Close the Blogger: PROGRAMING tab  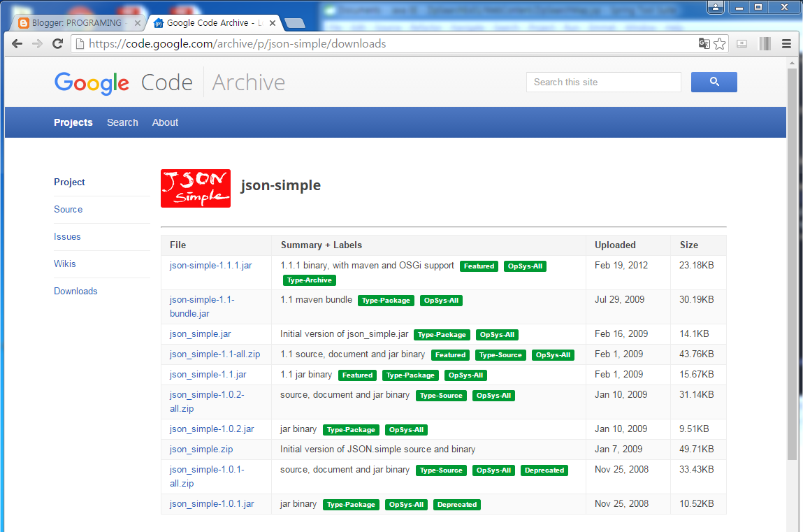pos(137,23)
